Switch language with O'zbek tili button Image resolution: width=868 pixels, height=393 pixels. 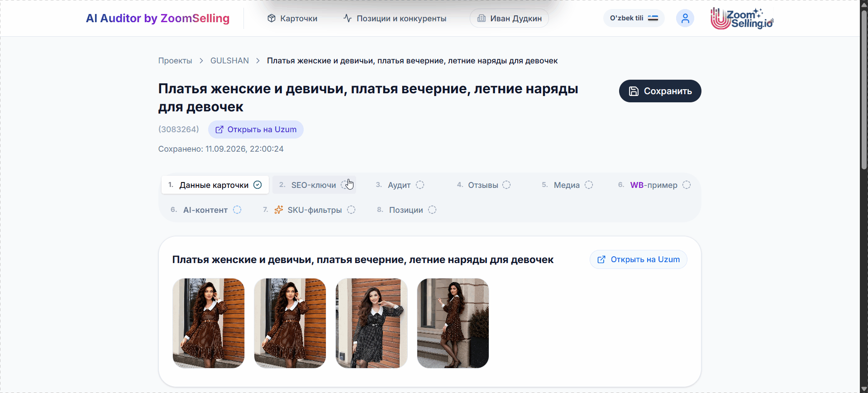[634, 18]
